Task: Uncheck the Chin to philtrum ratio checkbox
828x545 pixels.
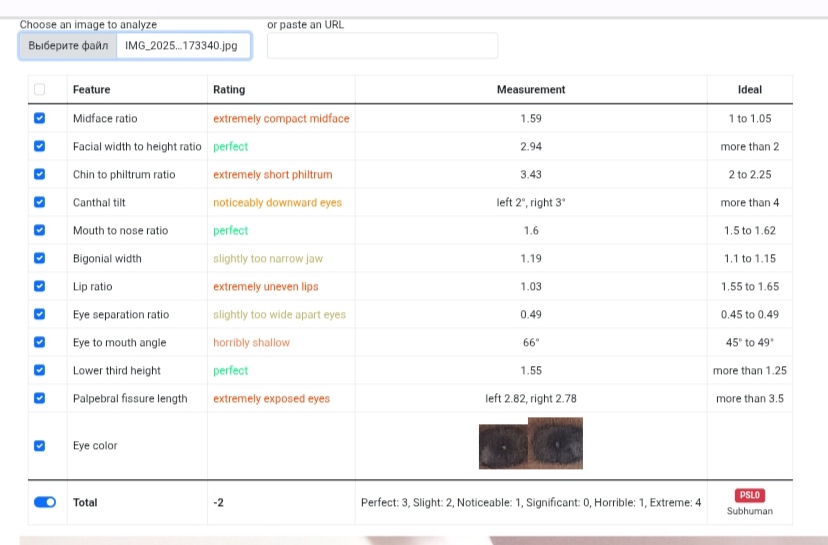Action: (40, 174)
